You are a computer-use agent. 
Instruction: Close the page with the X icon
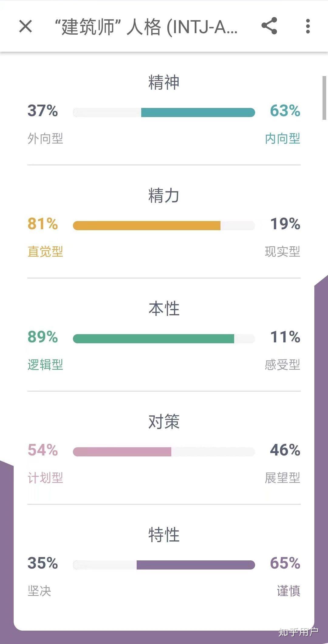[26, 26]
